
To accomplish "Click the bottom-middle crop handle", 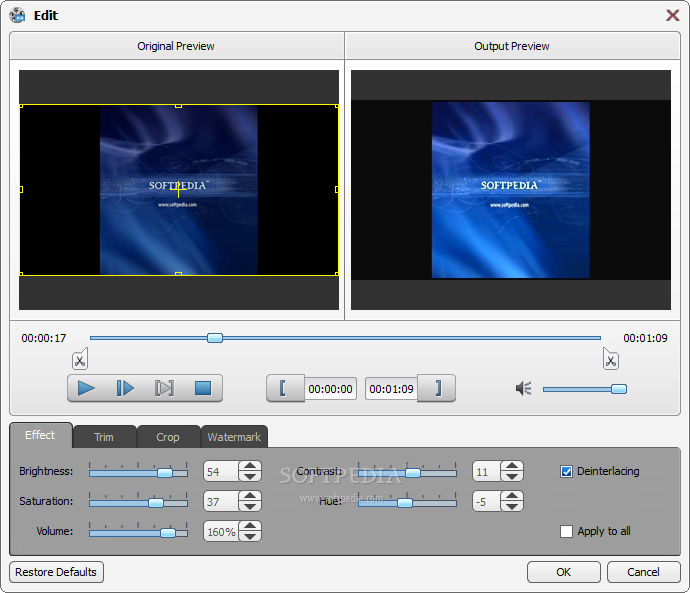I will tap(178, 274).
